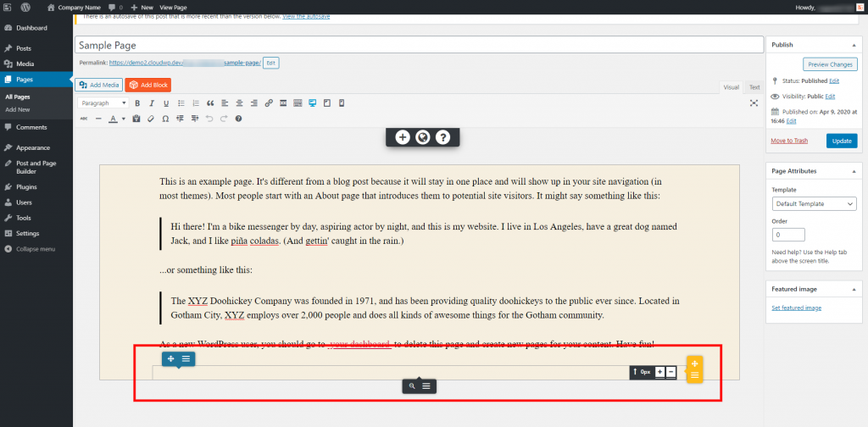Screen dimensions: 868x427
Task: Click Paste as text icon
Action: click(136, 119)
